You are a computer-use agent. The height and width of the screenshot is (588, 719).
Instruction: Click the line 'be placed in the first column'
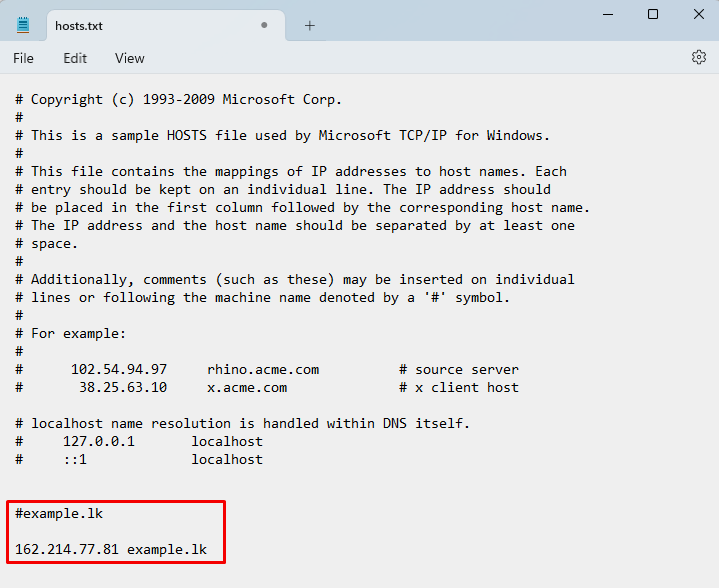[x=303, y=207]
